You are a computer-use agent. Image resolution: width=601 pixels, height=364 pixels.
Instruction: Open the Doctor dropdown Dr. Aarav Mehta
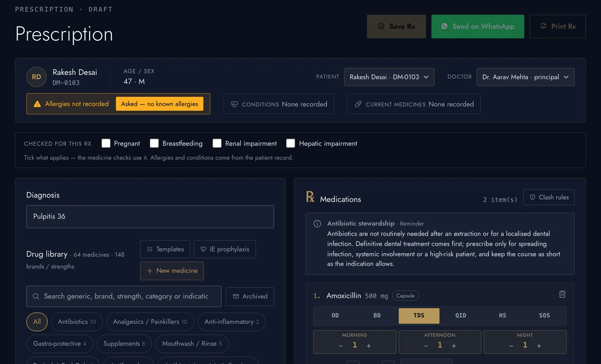pyautogui.click(x=525, y=77)
